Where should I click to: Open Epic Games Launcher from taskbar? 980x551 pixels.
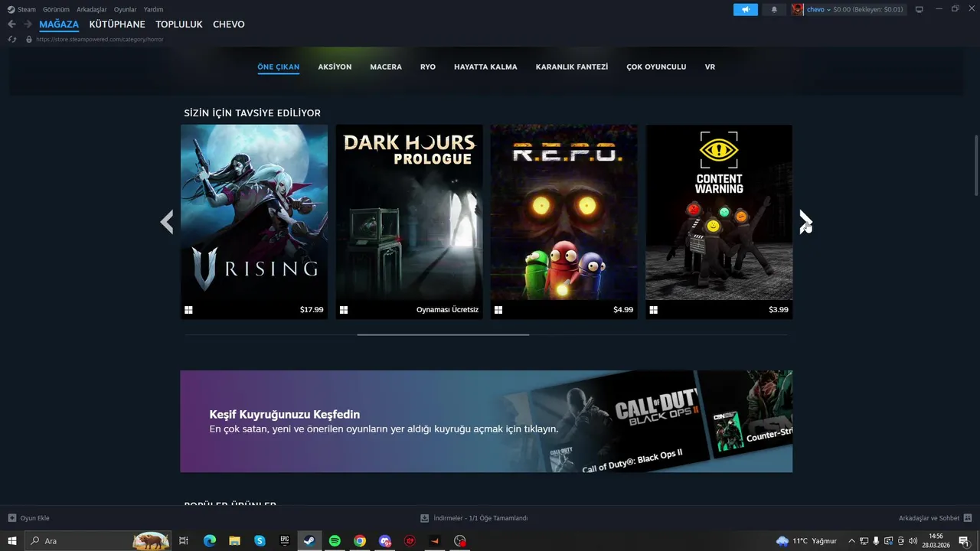click(x=285, y=541)
